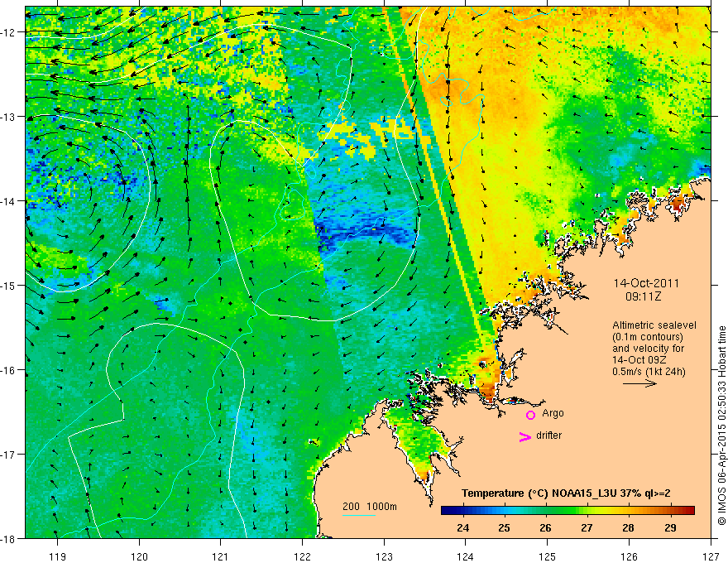
Task: Click the color bar label '27'
Action: tap(587, 527)
